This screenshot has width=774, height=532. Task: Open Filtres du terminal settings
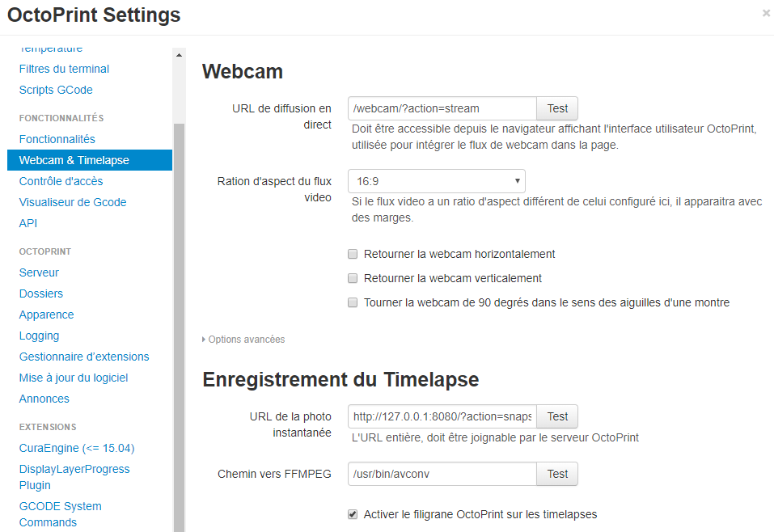64,69
